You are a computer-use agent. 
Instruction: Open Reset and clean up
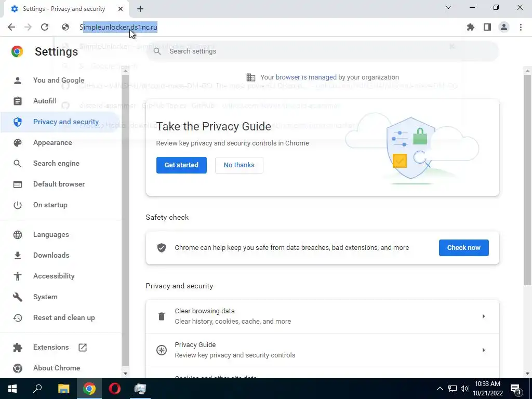64,317
